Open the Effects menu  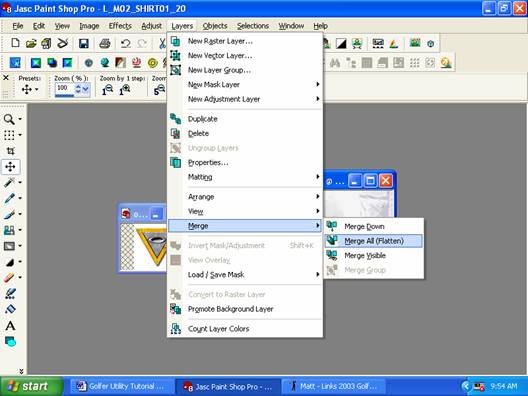(x=120, y=26)
